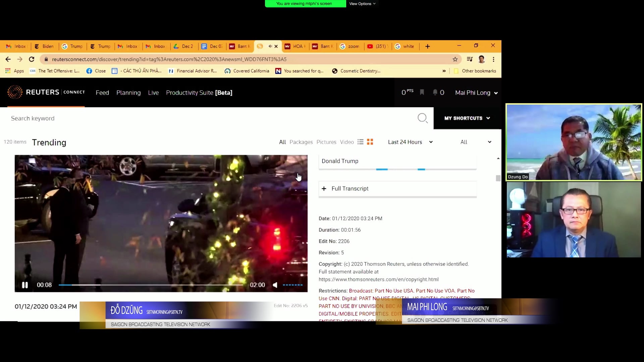Expand the MY SHORTCUTS dropdown

tap(467, 118)
